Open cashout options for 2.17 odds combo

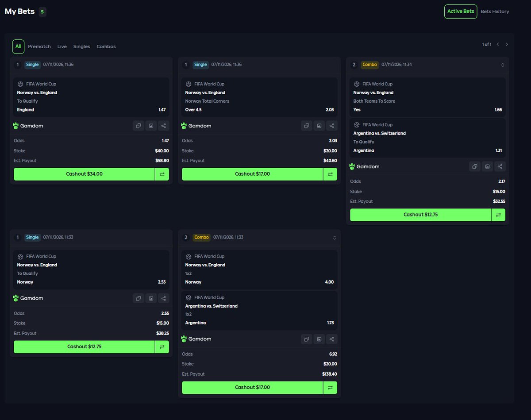[x=498, y=215]
